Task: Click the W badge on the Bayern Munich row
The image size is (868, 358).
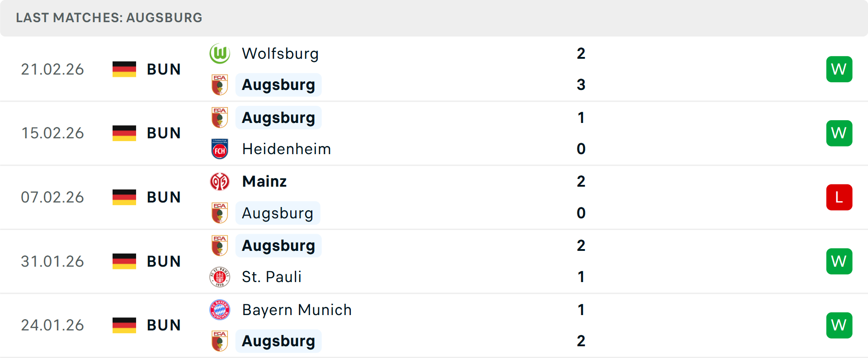Action: (x=839, y=325)
